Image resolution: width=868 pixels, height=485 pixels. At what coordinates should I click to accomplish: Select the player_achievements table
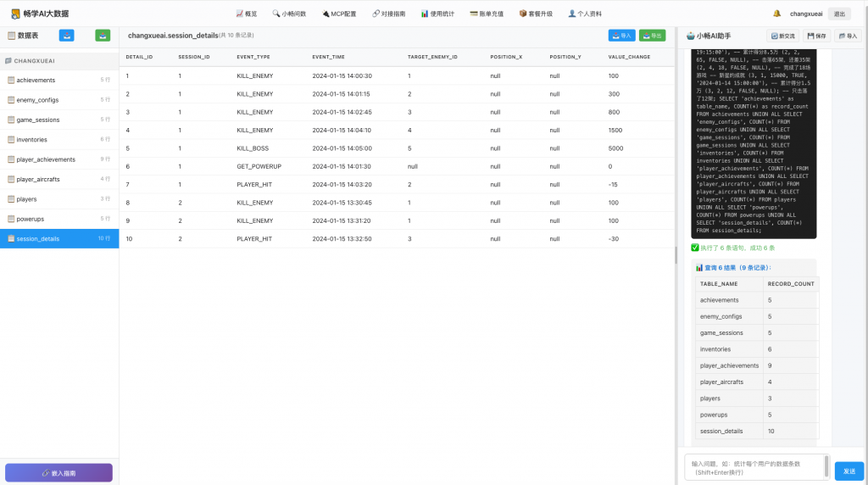(x=46, y=159)
